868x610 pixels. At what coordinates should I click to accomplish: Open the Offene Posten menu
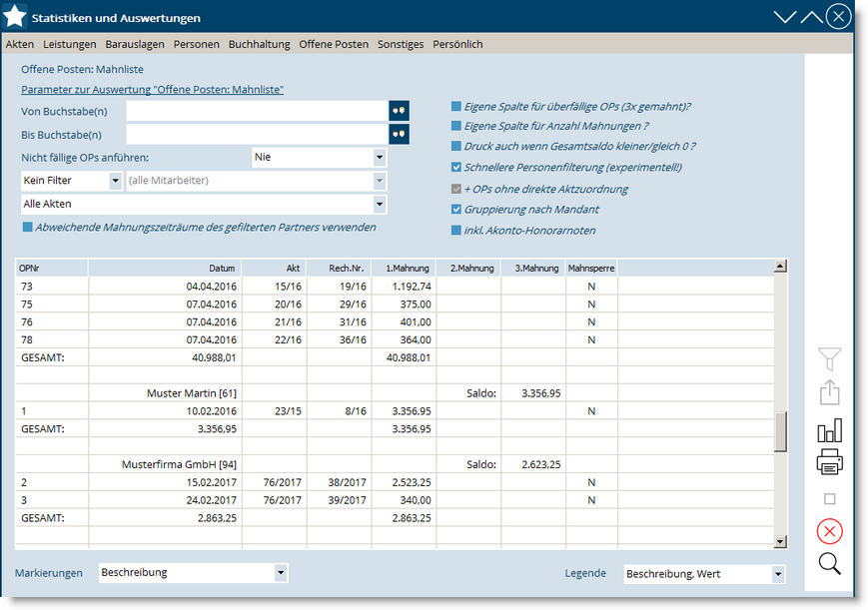pos(334,44)
